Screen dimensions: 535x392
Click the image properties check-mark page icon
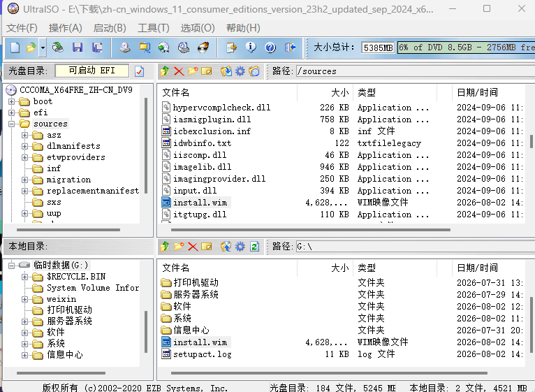pos(139,71)
